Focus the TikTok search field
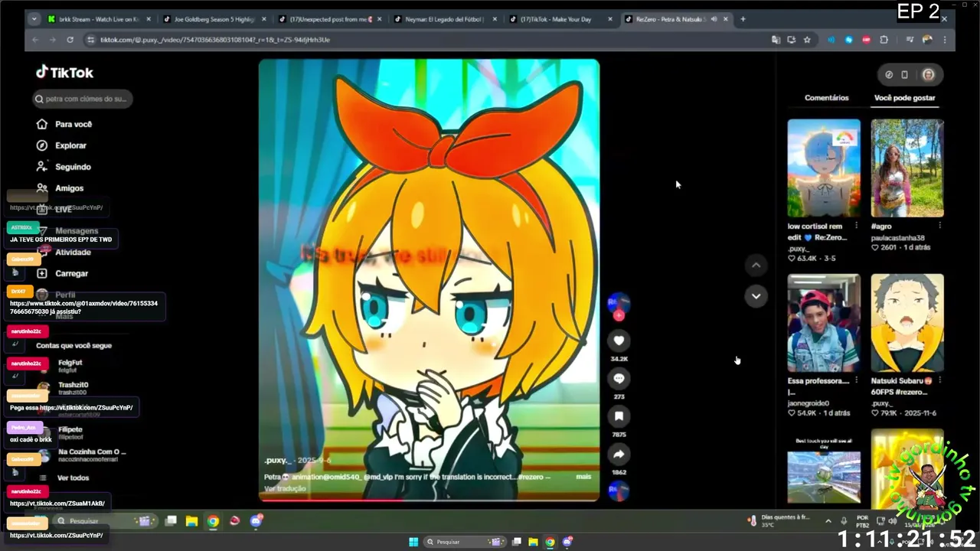Screen dimensions: 980x551 pyautogui.click(x=83, y=99)
